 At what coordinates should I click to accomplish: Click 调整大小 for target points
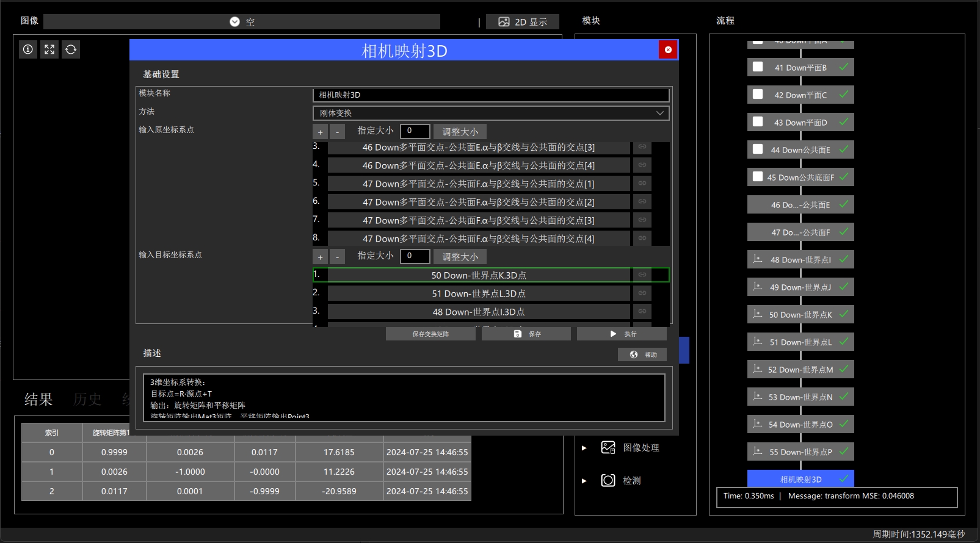pos(460,257)
